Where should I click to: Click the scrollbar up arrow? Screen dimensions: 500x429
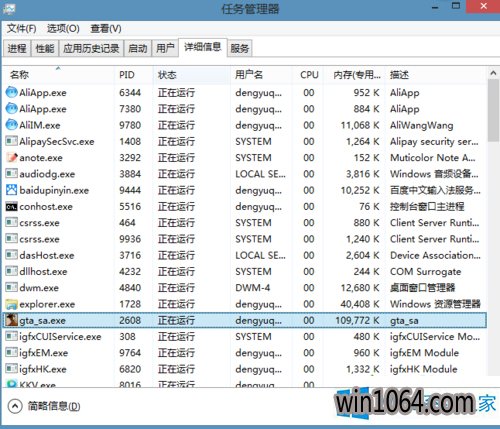tap(493, 73)
